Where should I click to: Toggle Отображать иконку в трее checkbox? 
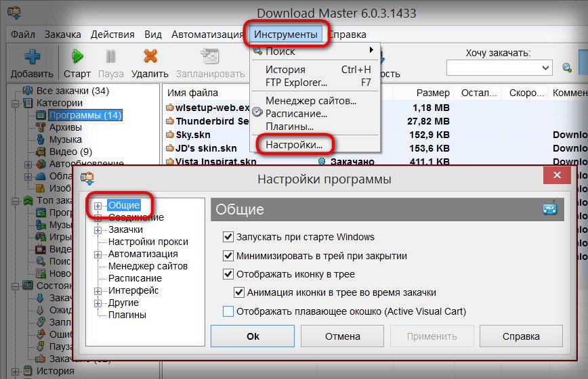(x=228, y=274)
